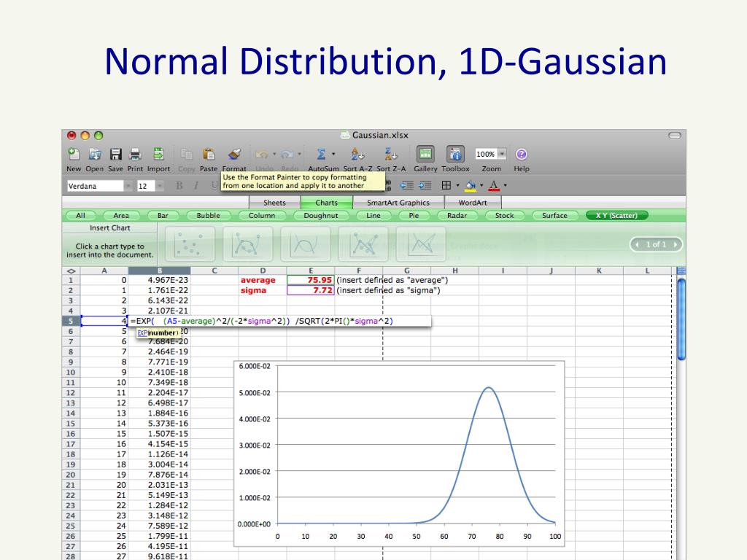Select the Doughnut chart category
This screenshot has width=747, height=560.
coord(321,215)
